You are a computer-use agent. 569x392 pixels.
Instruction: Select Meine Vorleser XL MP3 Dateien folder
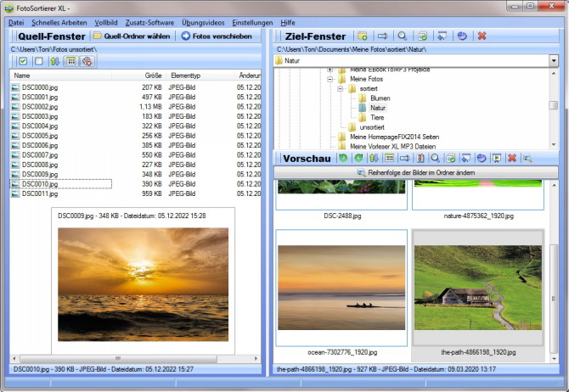pyautogui.click(x=392, y=147)
